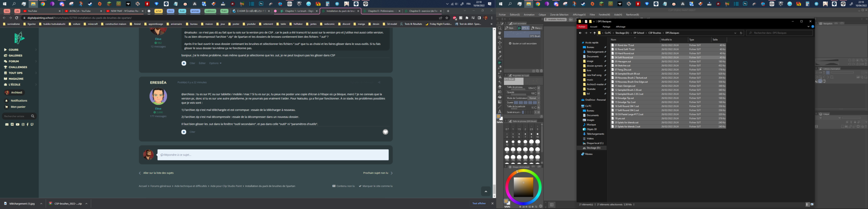Screen dimensions: 868x209
Task: Click the Citer link under the first reply
Action: click(x=192, y=63)
